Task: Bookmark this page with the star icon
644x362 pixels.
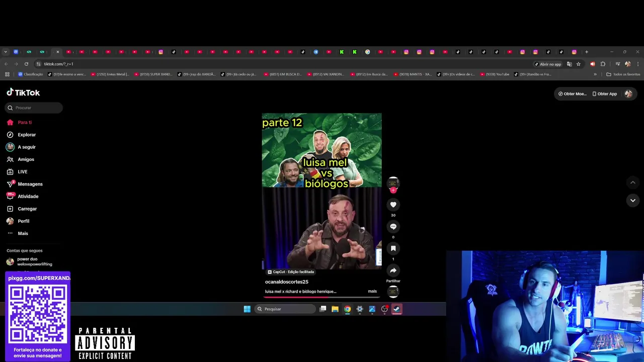Action: pos(579,64)
